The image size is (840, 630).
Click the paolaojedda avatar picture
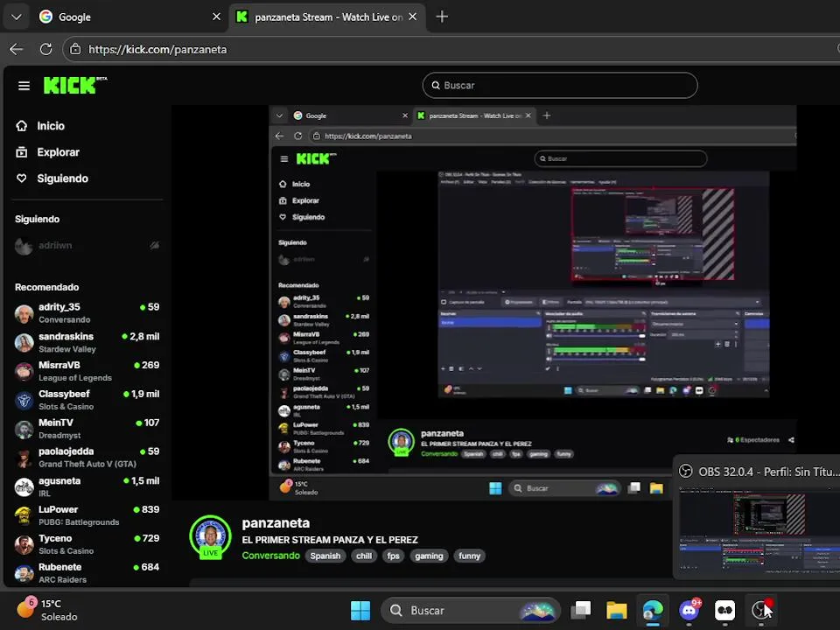pos(24,458)
